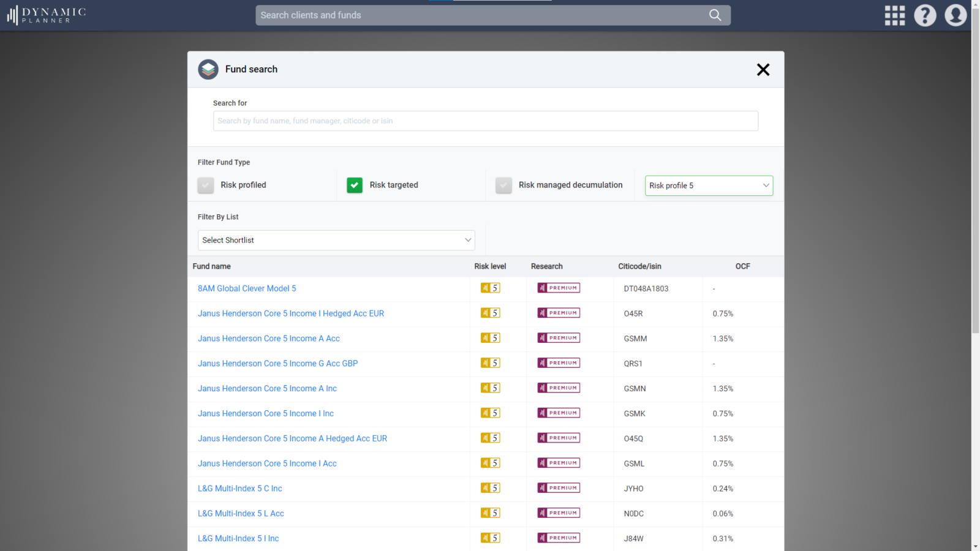Click risk level badge for L&G Multi-Index 5 L Acc

[491, 513]
